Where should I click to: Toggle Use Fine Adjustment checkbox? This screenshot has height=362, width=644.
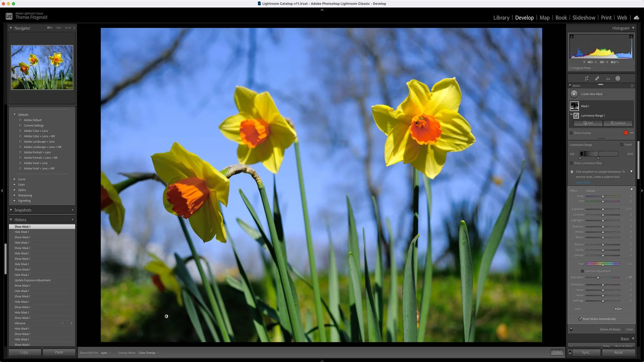[x=582, y=271]
